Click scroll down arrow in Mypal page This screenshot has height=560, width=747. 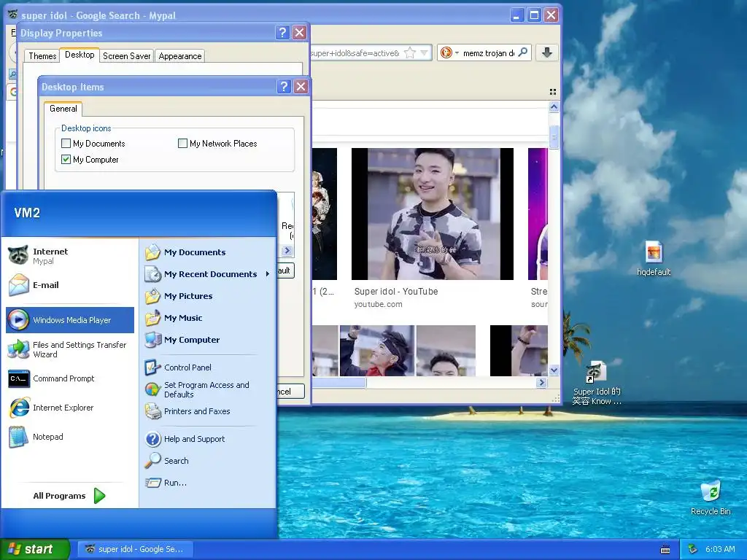[554, 370]
